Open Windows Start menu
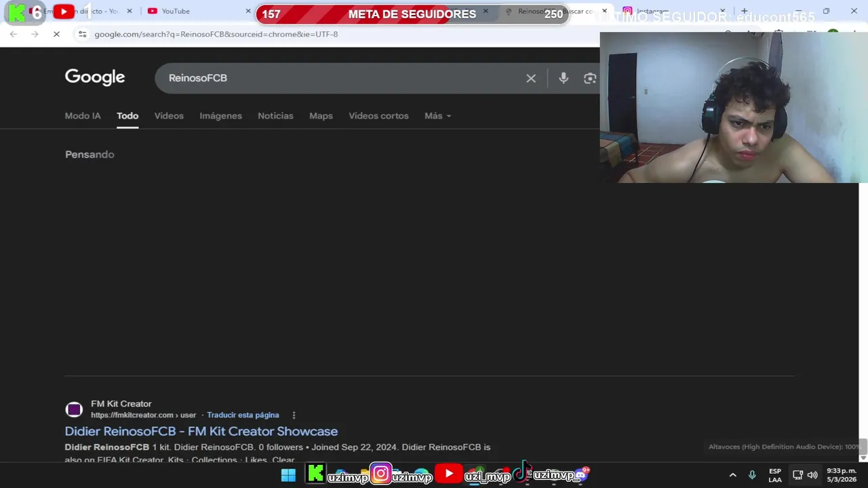This screenshot has height=488, width=868. [288, 474]
